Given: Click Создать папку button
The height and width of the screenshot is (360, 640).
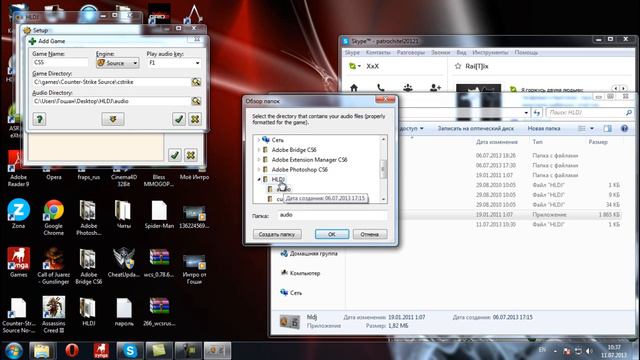Looking at the screenshot, I should [277, 234].
